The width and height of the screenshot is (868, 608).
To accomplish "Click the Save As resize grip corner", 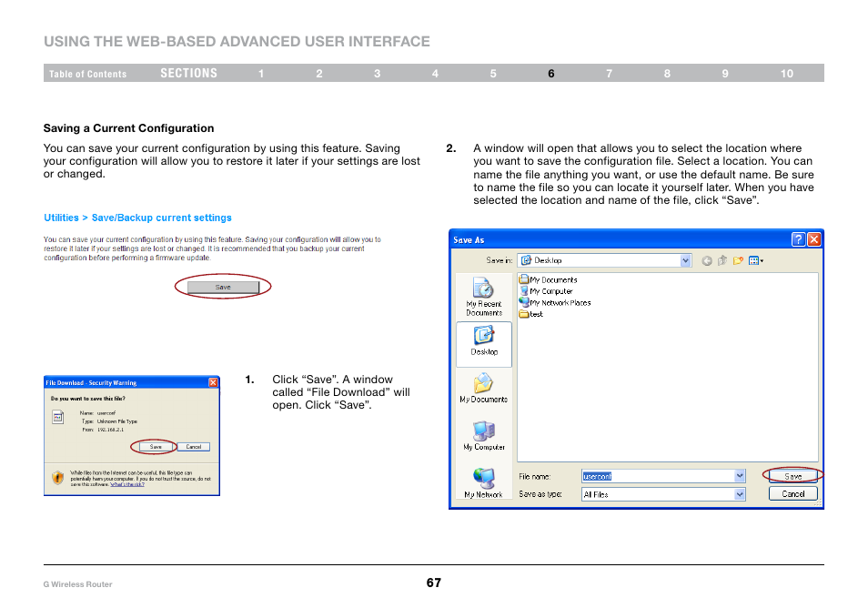I will tap(819, 502).
